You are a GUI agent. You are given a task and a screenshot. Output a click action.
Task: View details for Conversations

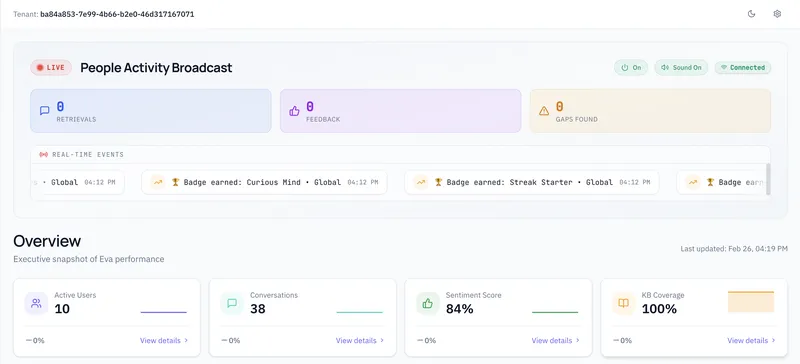(360, 341)
